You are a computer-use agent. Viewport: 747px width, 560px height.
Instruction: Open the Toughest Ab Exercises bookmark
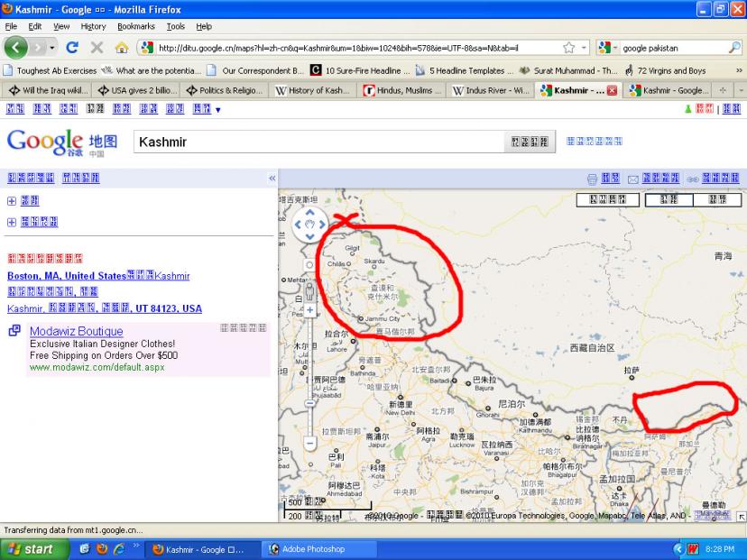[51, 70]
